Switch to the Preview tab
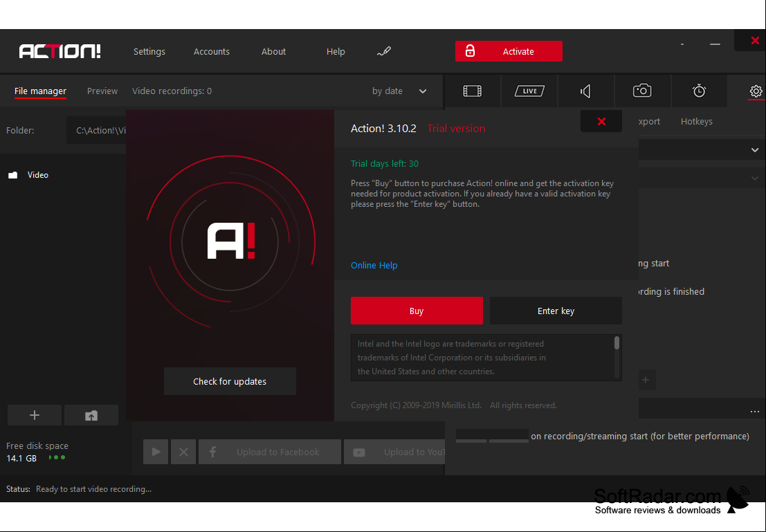Viewport: 766px width, 532px height. tap(102, 91)
